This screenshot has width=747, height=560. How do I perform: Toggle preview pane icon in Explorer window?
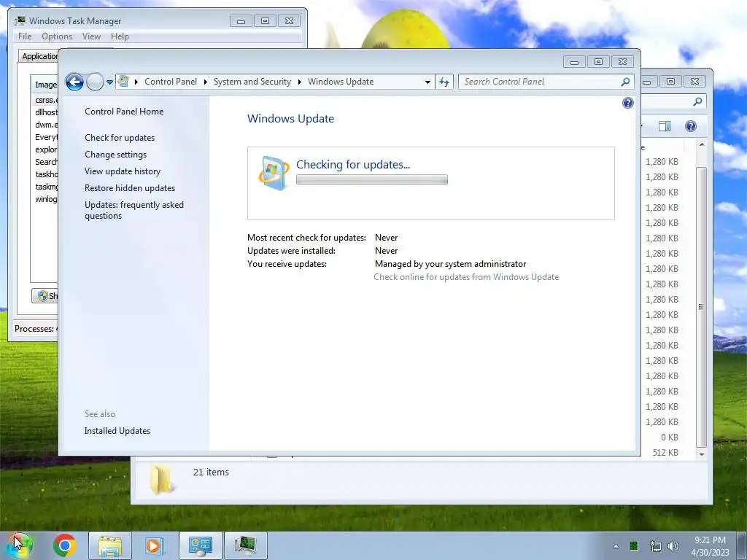coord(665,126)
